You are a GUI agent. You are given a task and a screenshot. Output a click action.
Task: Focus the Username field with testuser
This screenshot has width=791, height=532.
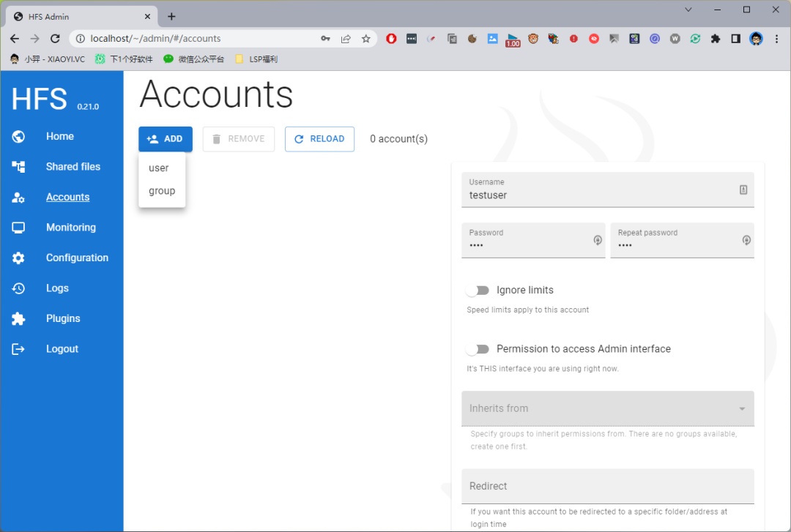click(607, 190)
